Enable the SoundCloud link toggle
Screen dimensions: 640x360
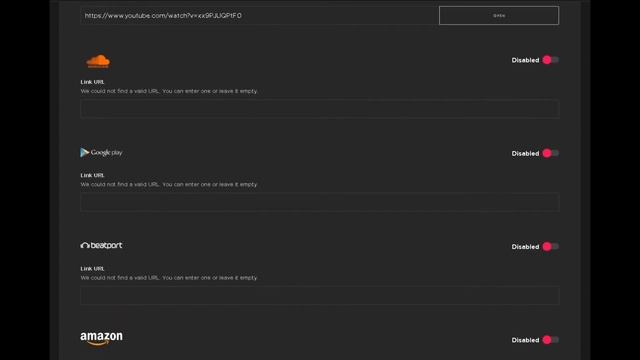point(551,60)
